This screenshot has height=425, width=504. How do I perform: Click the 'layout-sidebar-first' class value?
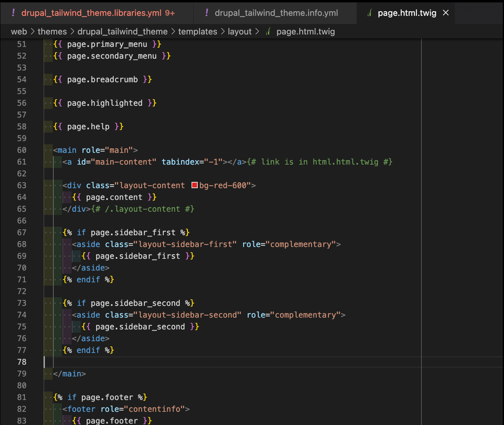(x=185, y=244)
